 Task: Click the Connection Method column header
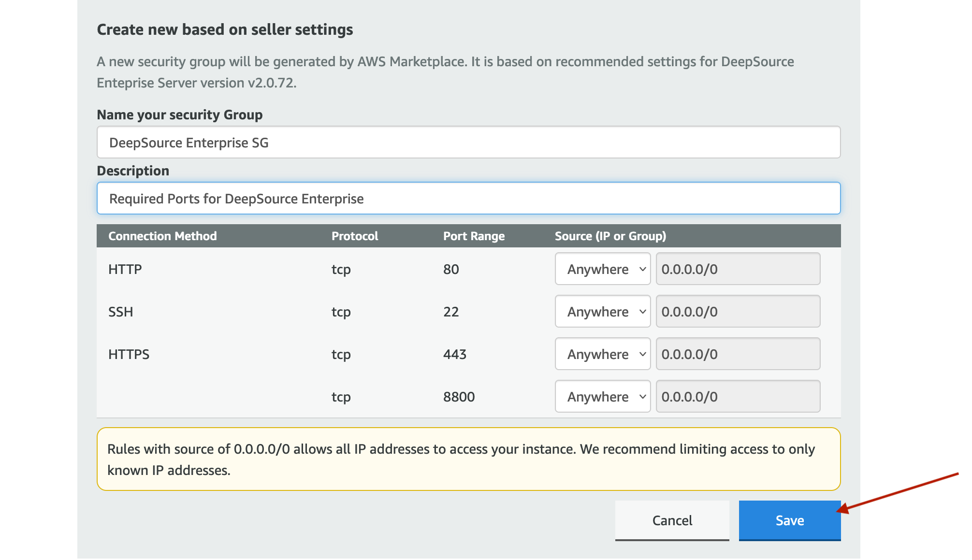[x=162, y=236]
